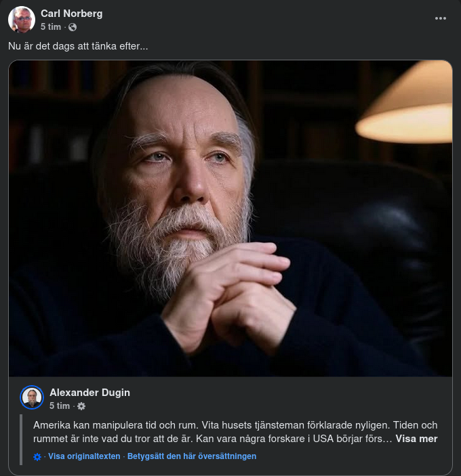Click Carl Norberg's profile picture
Viewport: 461px width, 476px height.
(x=22, y=20)
